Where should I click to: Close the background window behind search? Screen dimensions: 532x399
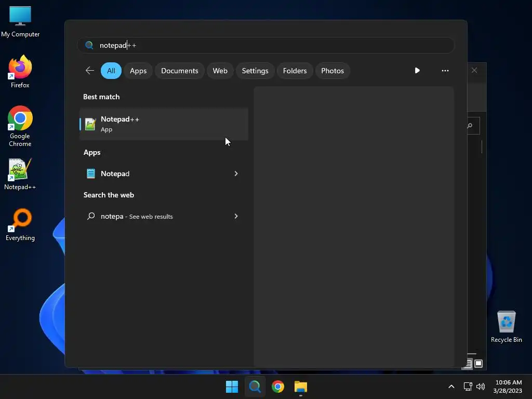tap(474, 70)
